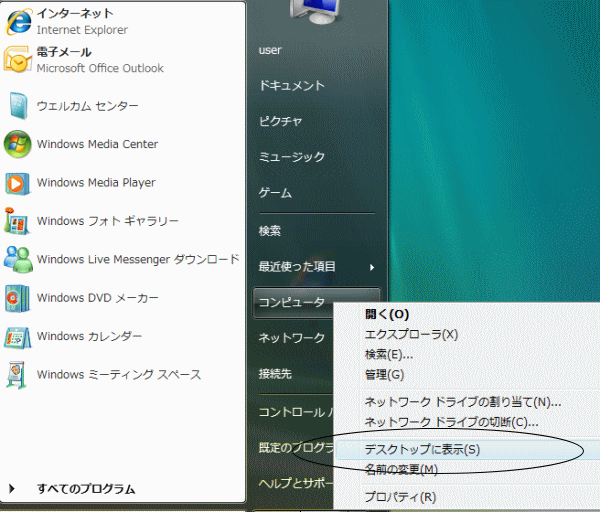Screen dimensions: 600x512
Task: Click the インターネット text label
Action: 75,13
